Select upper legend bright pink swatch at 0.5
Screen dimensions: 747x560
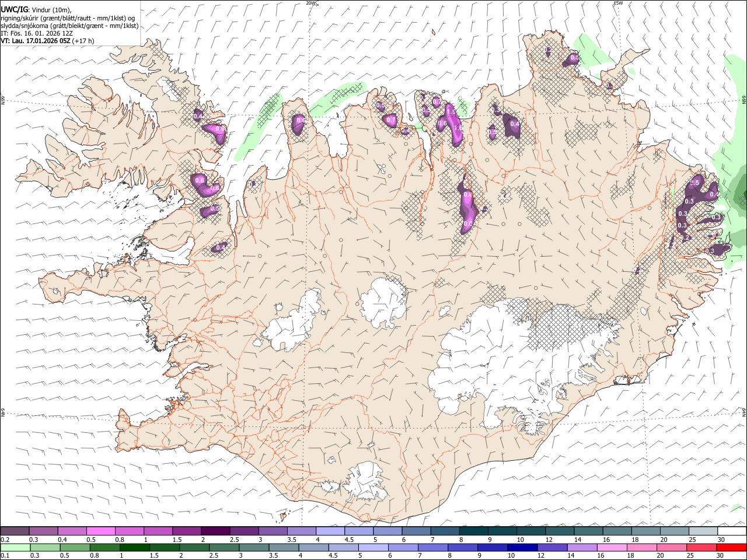100,531
